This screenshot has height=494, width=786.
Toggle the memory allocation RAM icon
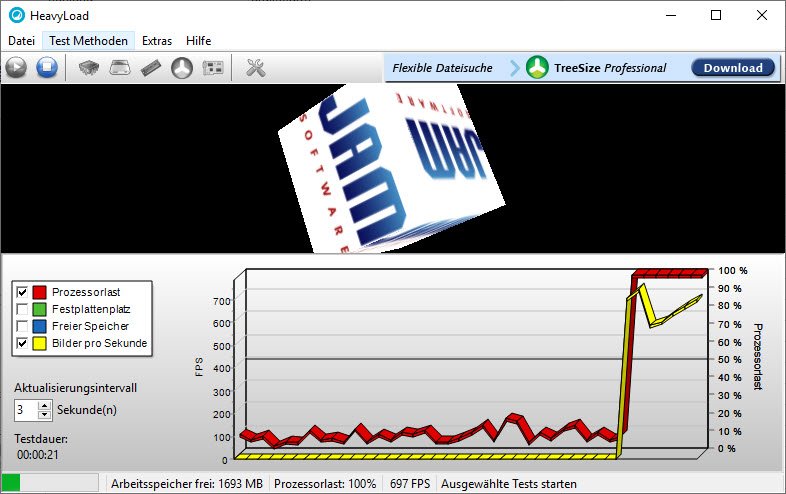point(151,67)
